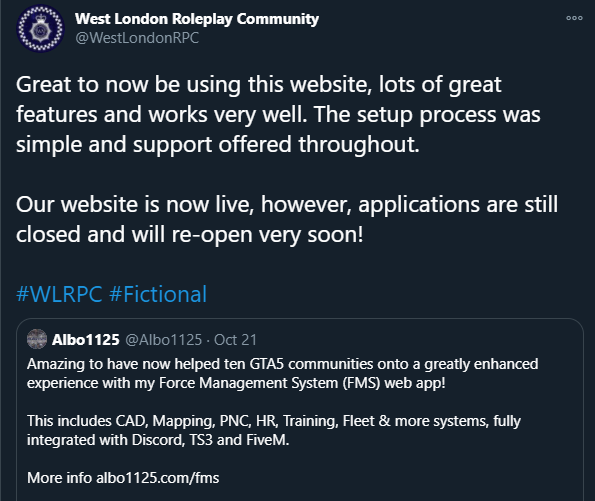Click the quoted tweet line mentioning Discord, TS3, FiveM

click(x=158, y=440)
